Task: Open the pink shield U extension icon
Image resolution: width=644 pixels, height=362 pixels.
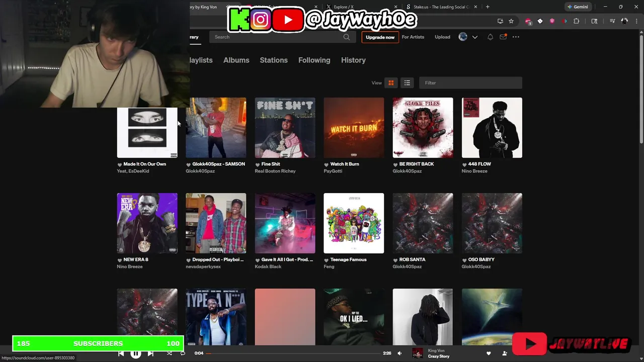Action: [552, 21]
